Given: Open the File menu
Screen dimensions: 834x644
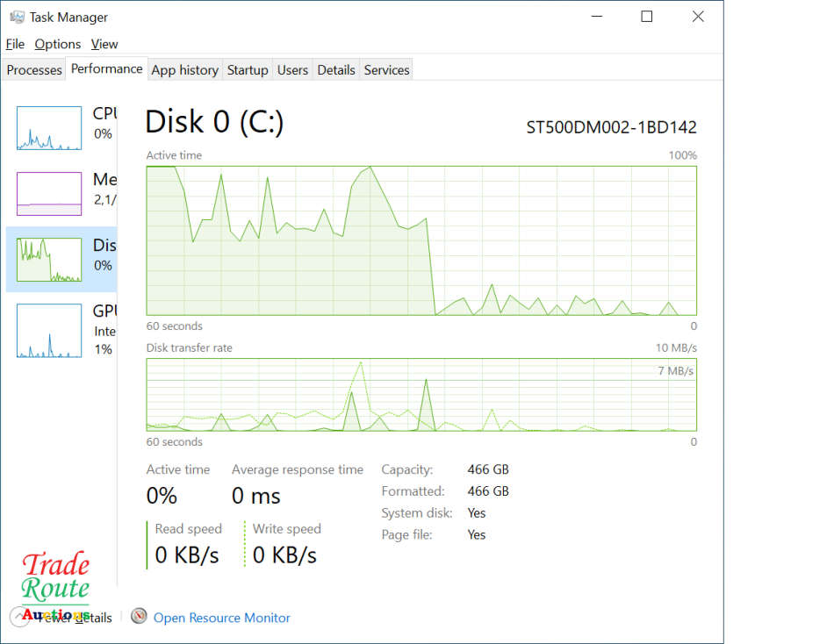Looking at the screenshot, I should (x=15, y=44).
